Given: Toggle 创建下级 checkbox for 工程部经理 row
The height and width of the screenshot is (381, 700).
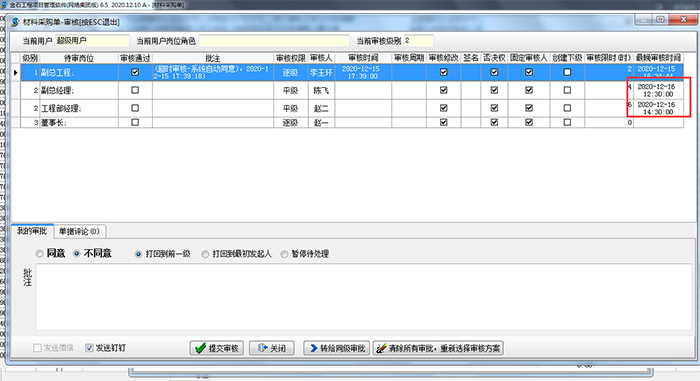Looking at the screenshot, I should pyautogui.click(x=567, y=108).
